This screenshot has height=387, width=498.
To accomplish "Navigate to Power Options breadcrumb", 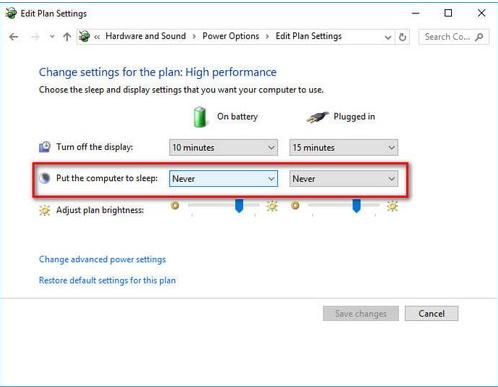I will (231, 36).
